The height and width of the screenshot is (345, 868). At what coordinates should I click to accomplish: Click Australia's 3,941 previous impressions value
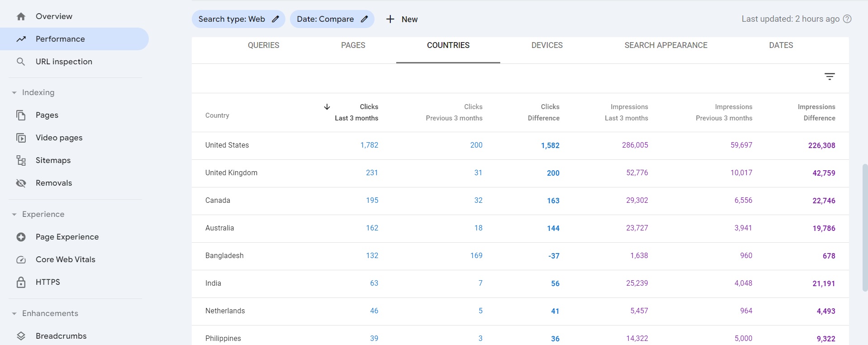pyautogui.click(x=743, y=228)
